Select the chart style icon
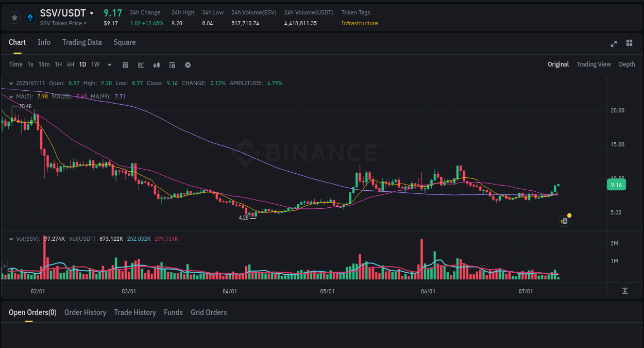The width and height of the screenshot is (644, 348). click(x=141, y=64)
